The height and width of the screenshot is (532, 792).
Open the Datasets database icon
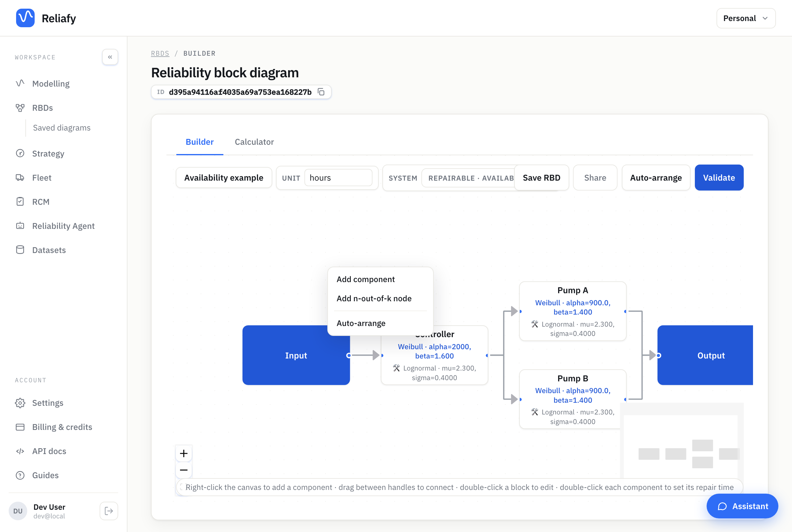click(20, 250)
